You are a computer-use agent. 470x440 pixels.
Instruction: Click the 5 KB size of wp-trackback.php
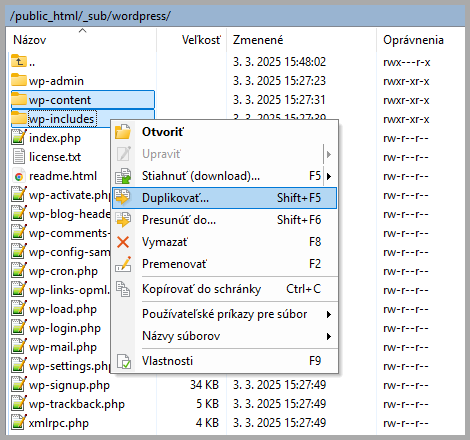207,404
